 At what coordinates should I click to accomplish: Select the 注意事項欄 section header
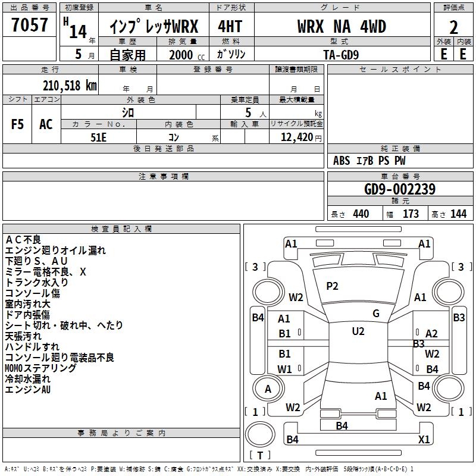click(163, 176)
